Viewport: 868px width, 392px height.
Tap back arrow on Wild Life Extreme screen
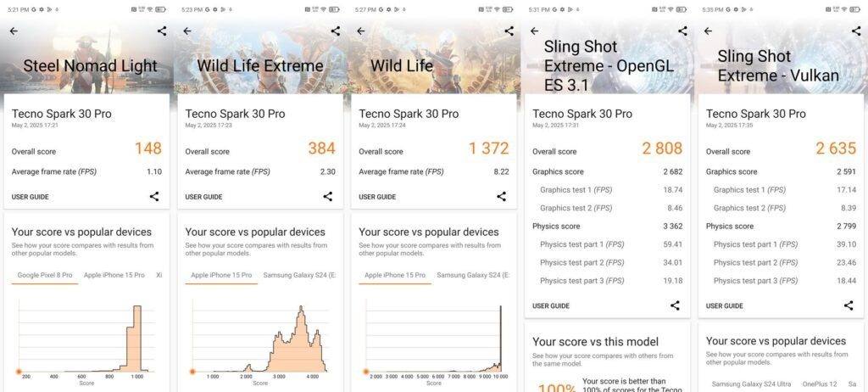[187, 31]
